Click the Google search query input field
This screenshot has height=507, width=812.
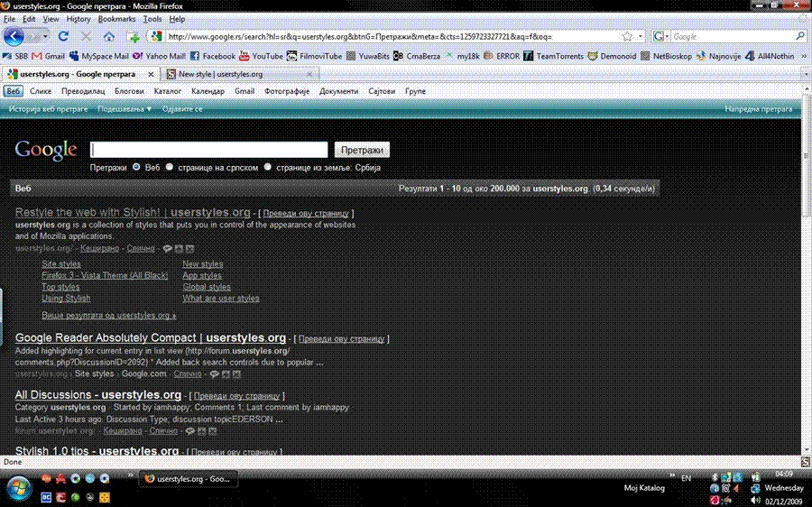click(x=209, y=150)
